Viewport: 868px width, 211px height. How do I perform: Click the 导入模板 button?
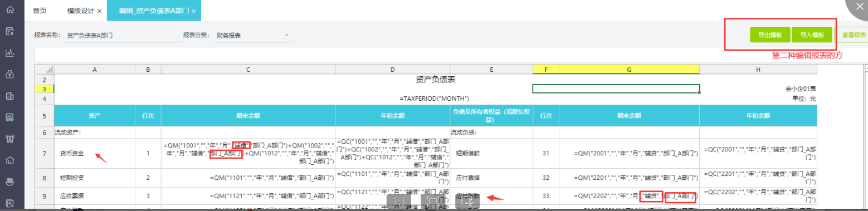click(812, 35)
